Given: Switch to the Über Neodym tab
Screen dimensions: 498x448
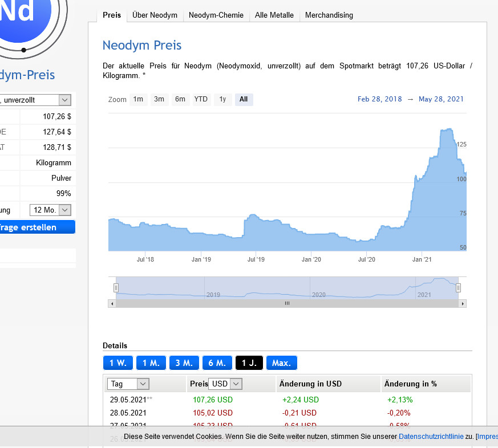Looking at the screenshot, I should [x=155, y=15].
